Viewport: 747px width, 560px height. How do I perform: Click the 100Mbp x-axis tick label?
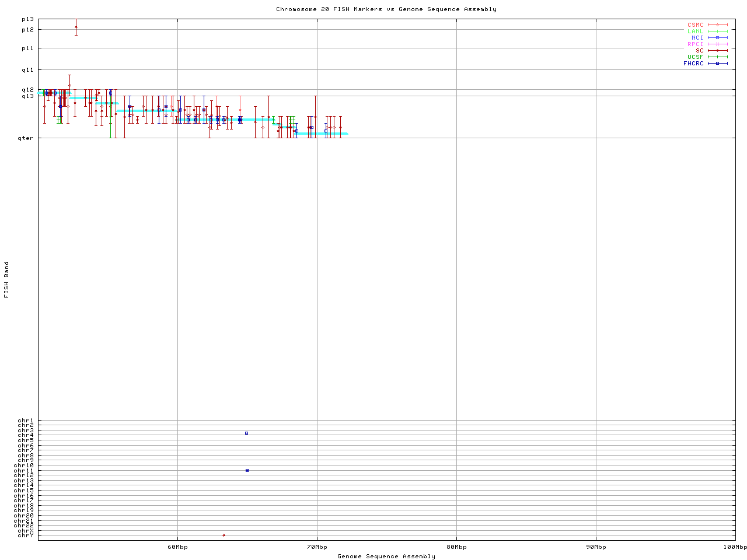tap(735, 547)
